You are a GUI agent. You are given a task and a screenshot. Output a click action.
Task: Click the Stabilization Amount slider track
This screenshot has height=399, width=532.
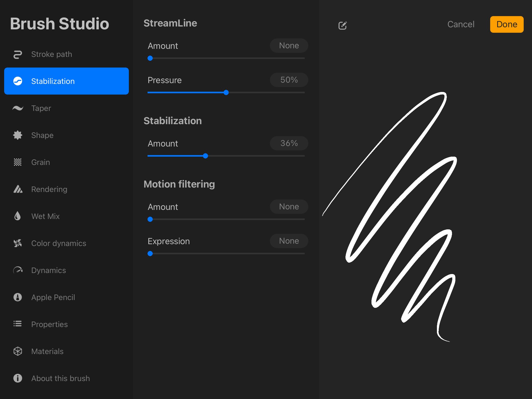(255, 156)
